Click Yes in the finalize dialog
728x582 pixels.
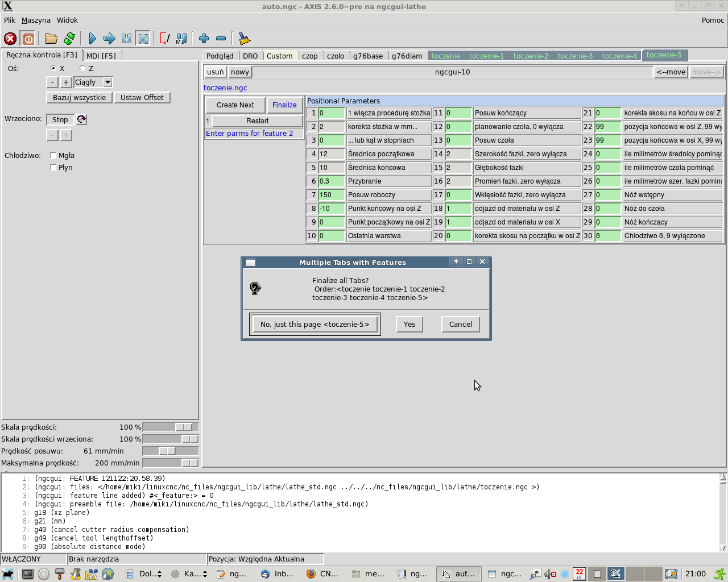click(409, 325)
